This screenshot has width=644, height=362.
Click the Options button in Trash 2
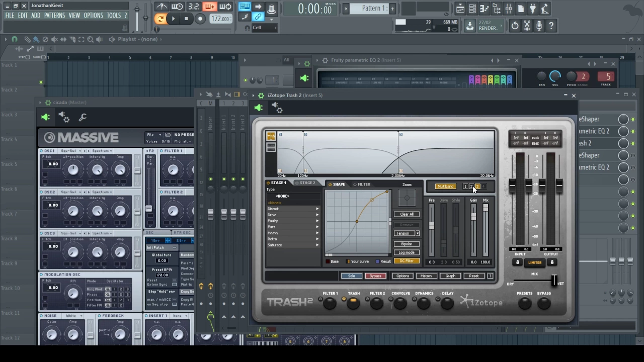pos(403,276)
